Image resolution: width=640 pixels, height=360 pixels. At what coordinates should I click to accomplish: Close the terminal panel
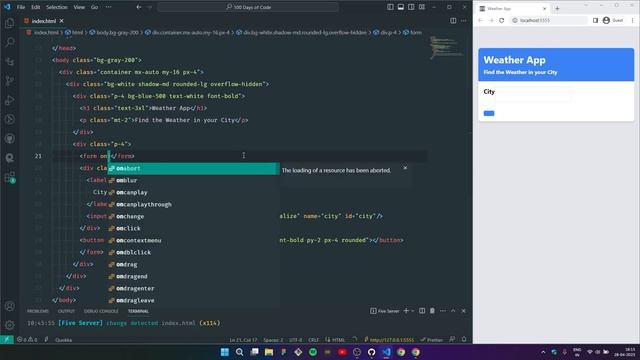click(x=464, y=311)
